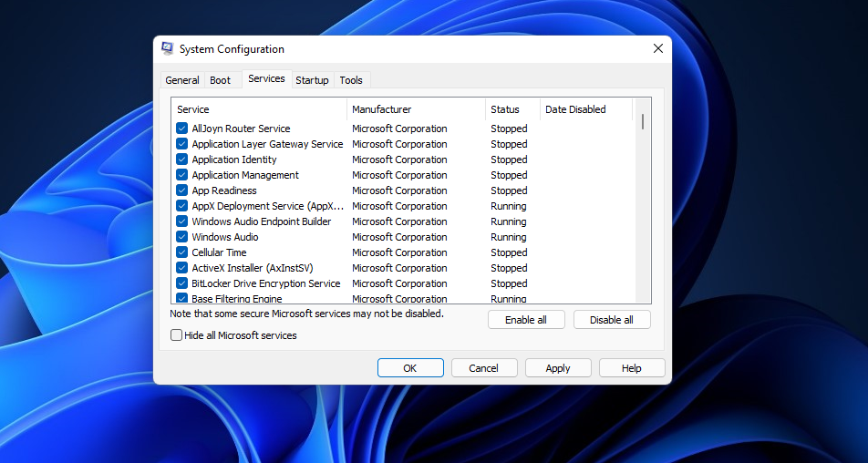Open Help for System Configuration
868x463 pixels.
click(632, 368)
